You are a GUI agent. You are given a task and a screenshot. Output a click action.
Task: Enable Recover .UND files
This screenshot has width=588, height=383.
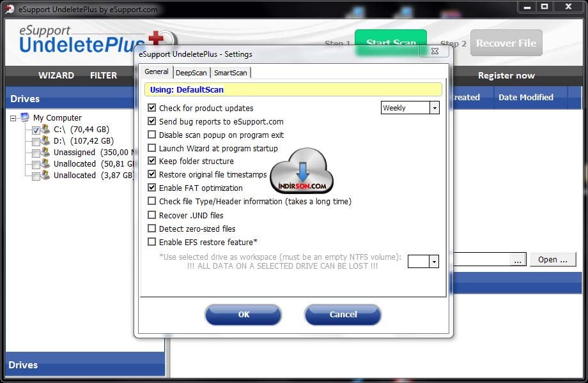click(x=151, y=215)
